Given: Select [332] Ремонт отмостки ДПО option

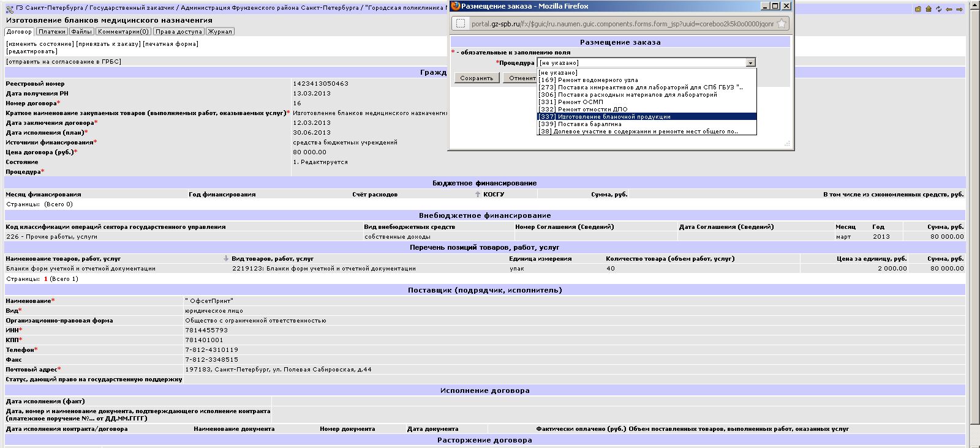Looking at the screenshot, I should 647,110.
